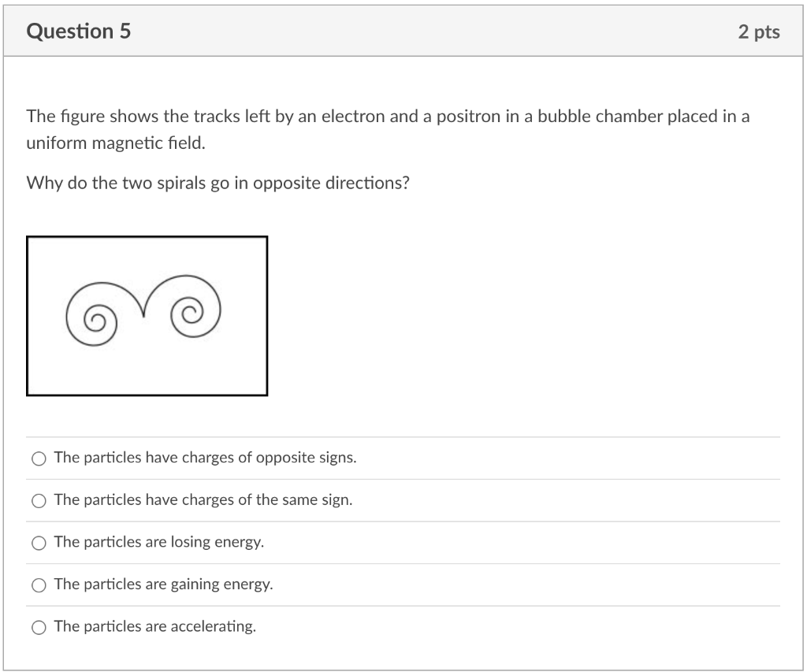
Task: Click answer text 'The particles are gaining energy'
Action: (x=164, y=584)
